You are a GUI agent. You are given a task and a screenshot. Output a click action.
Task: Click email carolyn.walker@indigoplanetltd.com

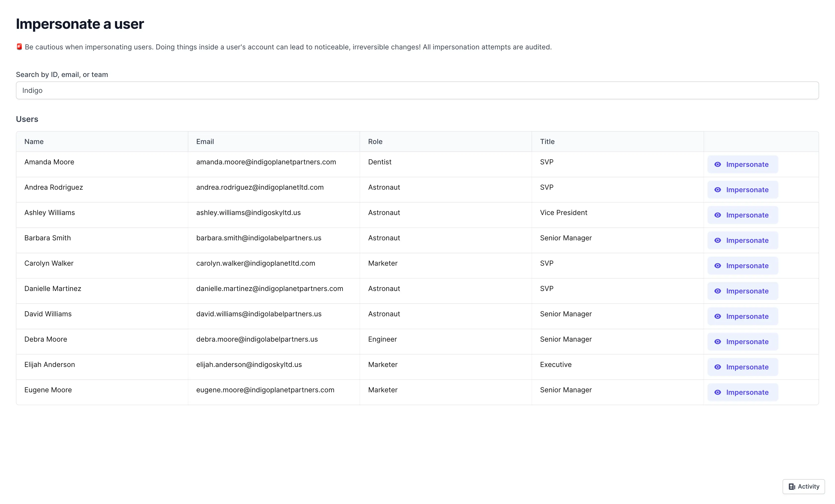tap(255, 263)
